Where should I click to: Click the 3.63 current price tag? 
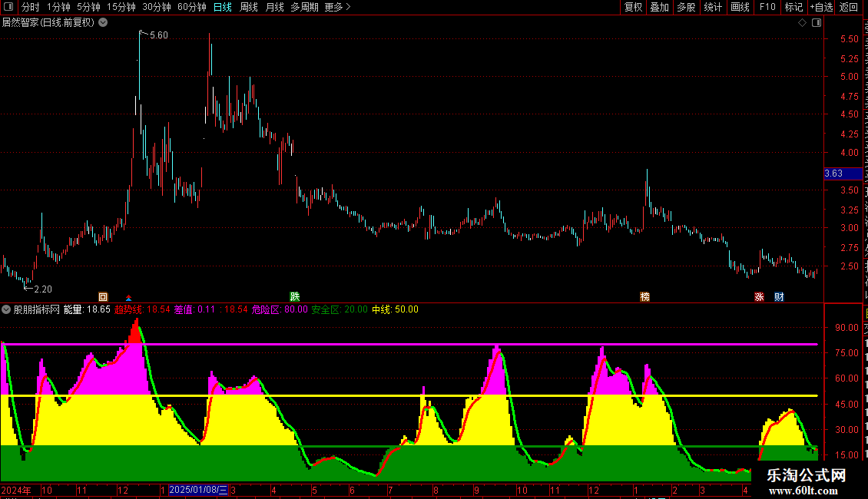tap(843, 173)
